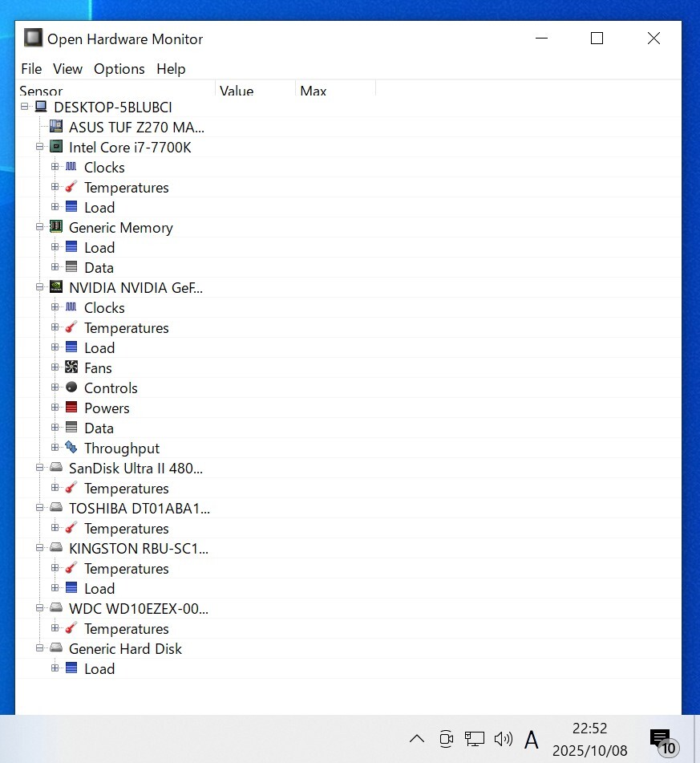The image size is (700, 763).
Task: Select the WDC WD10EZEX drive icon
Action: click(x=56, y=608)
